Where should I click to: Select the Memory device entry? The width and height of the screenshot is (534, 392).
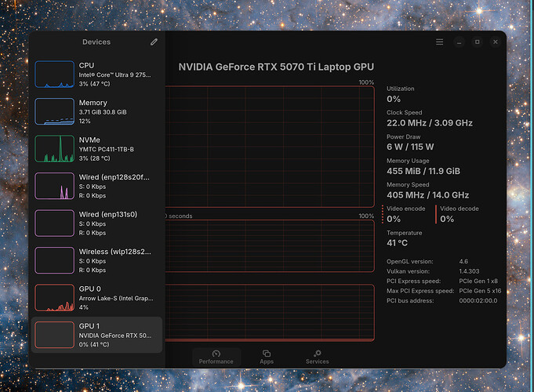96,111
